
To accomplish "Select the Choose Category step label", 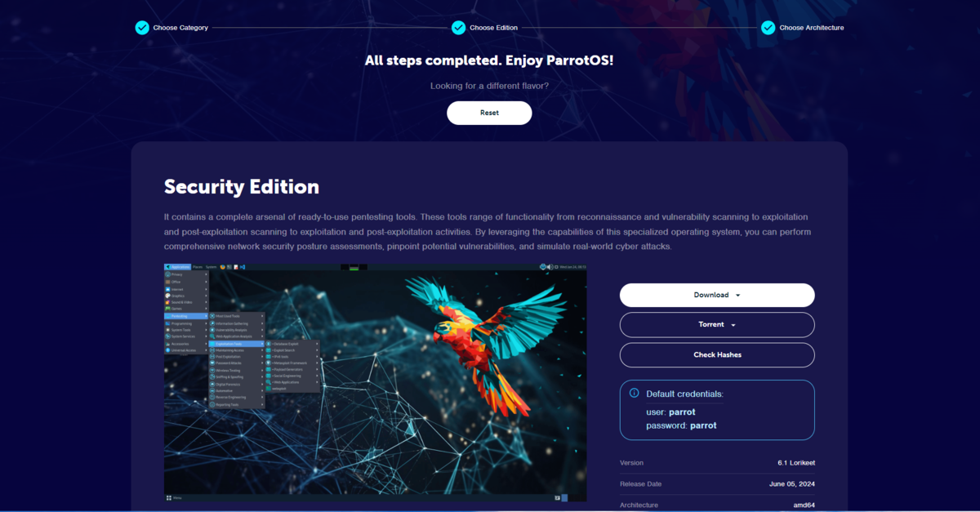I will [x=180, y=28].
